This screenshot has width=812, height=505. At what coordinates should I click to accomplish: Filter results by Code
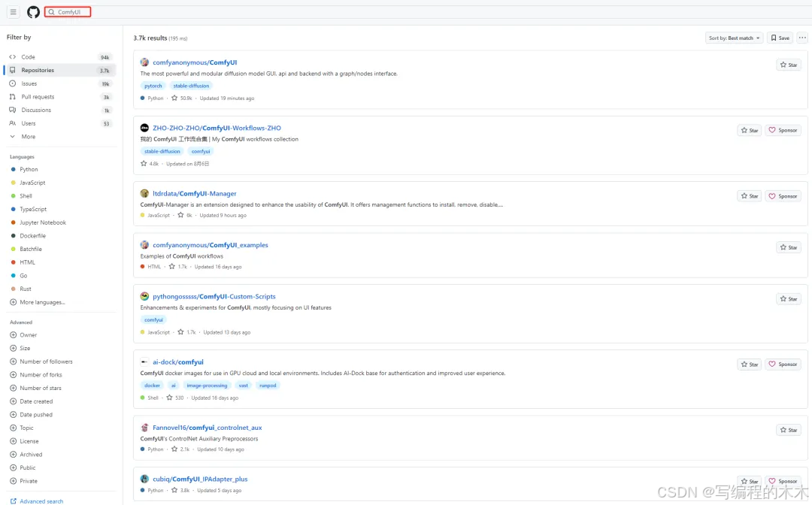[59, 57]
